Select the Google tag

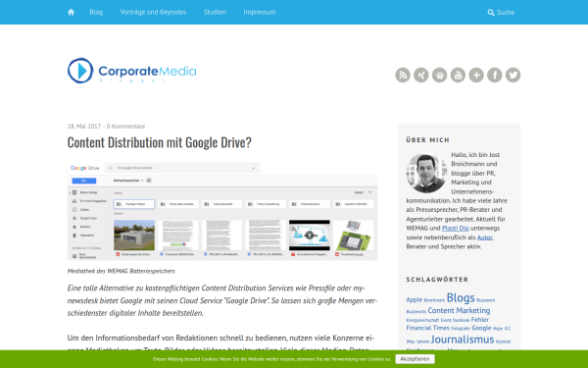click(x=481, y=328)
